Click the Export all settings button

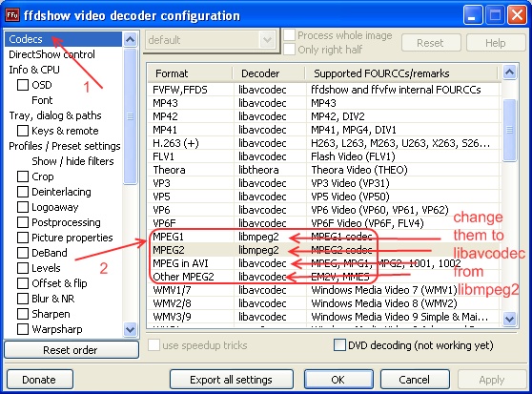tap(231, 380)
